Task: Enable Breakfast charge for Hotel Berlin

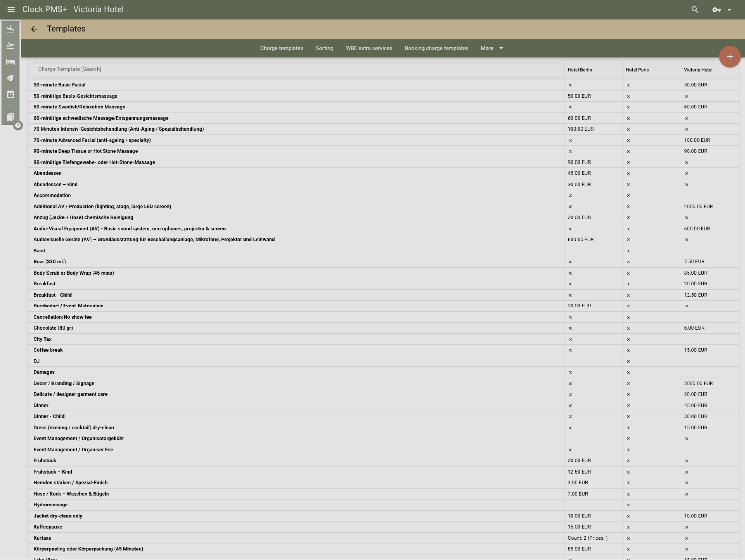Action: (570, 284)
